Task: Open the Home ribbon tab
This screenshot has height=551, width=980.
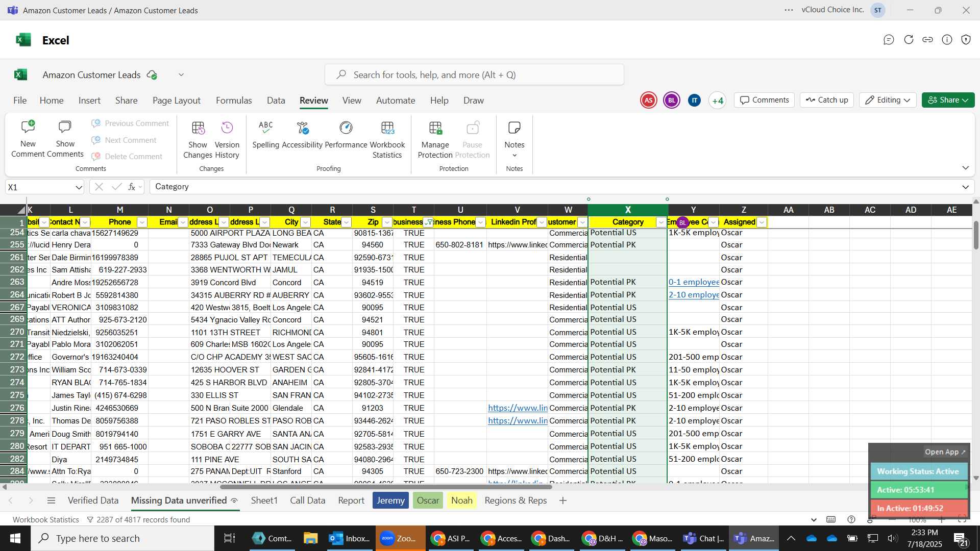Action: click(x=52, y=101)
